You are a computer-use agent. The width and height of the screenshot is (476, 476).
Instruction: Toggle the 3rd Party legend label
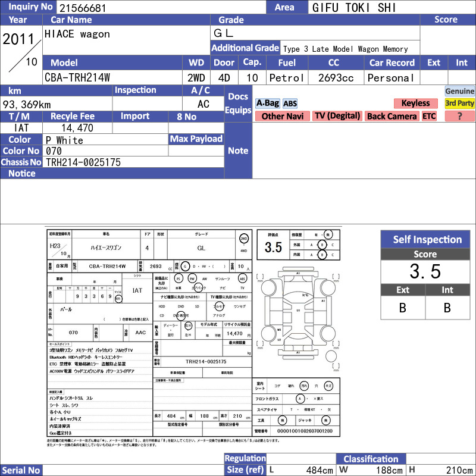coord(459,104)
